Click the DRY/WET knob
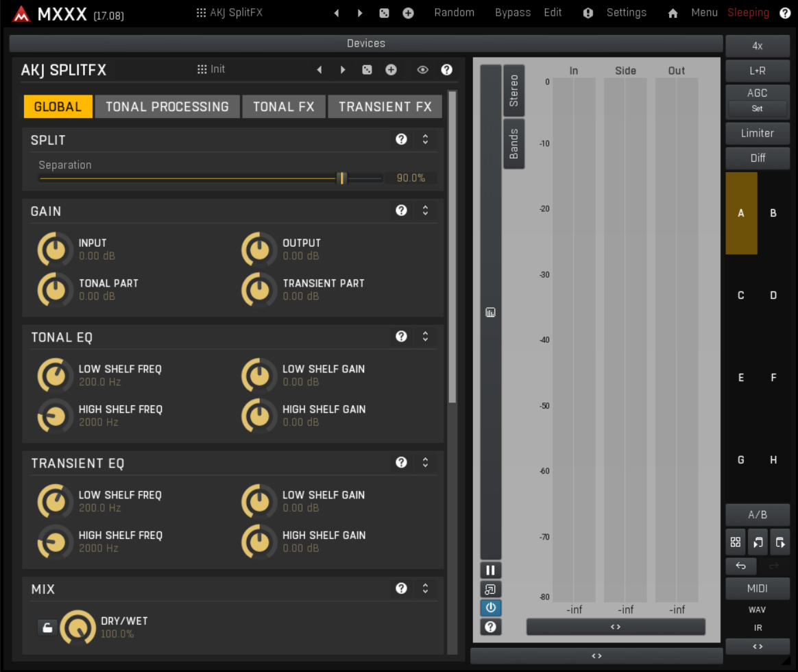Screen dimensions: 798x672 [x=78, y=627]
